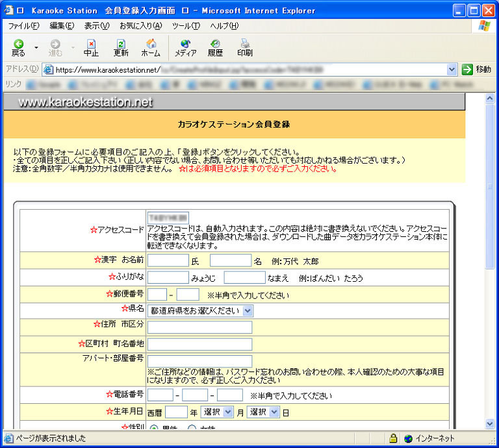Refresh the page with 更新
Viewport: 499px width, 448px height.
(121, 48)
